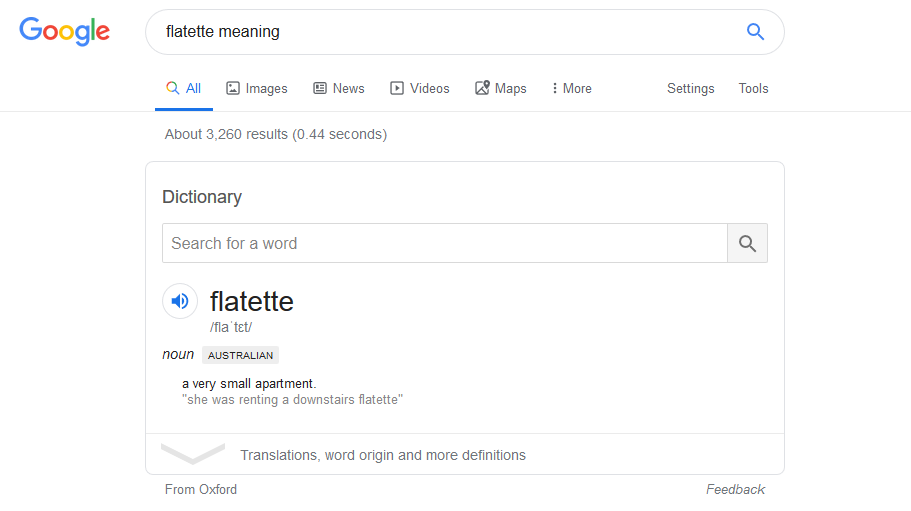Click the dictionary search magnifier button
Screen dimensions: 911x511
[747, 243]
